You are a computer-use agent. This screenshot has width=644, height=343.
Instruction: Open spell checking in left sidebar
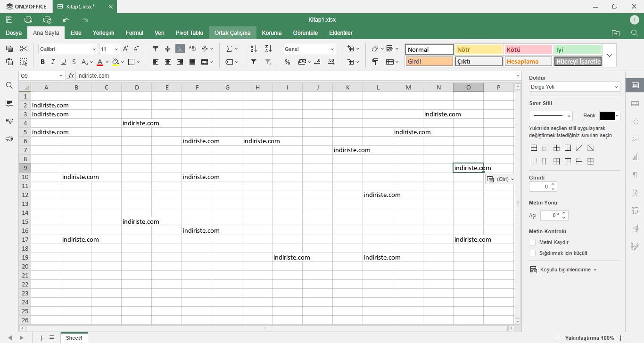pos(9,121)
